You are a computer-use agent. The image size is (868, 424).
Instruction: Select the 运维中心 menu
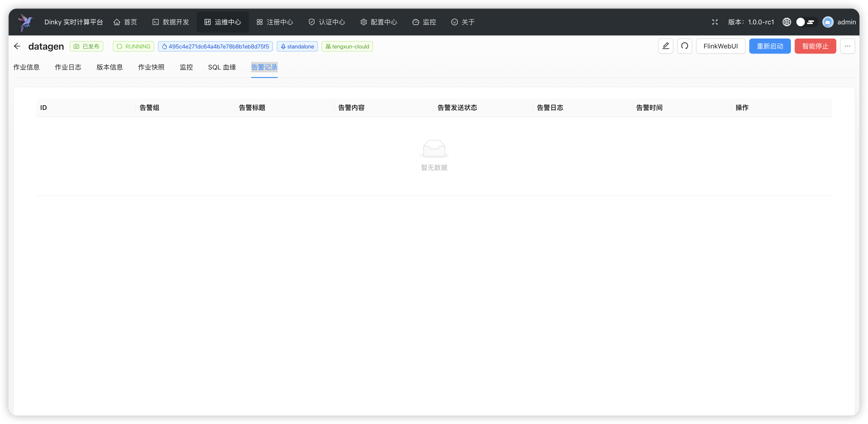coord(223,22)
